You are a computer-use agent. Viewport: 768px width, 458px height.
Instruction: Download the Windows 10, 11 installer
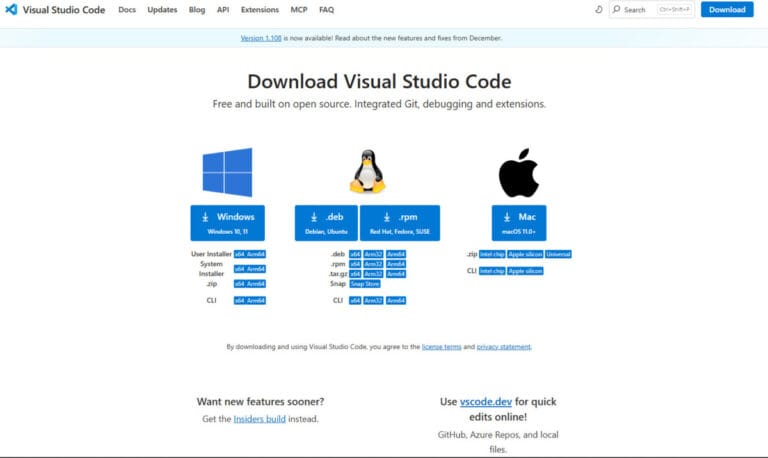pos(228,223)
